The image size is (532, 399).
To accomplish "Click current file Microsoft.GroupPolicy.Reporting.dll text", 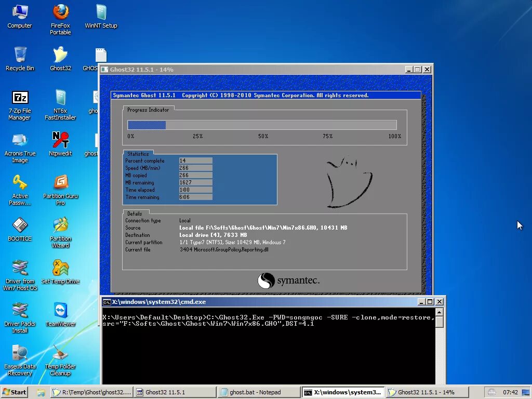I will click(x=224, y=250).
